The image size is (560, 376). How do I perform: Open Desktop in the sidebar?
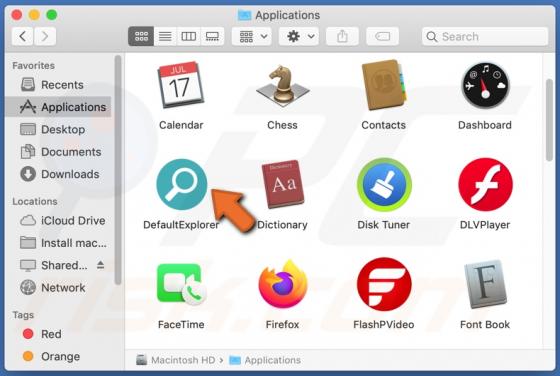click(58, 129)
